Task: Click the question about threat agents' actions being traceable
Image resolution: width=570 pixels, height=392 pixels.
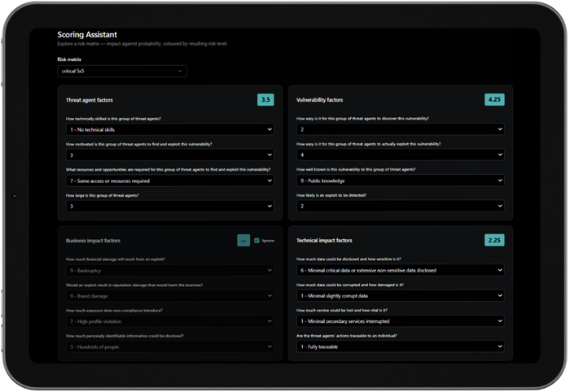Action: [347, 336]
